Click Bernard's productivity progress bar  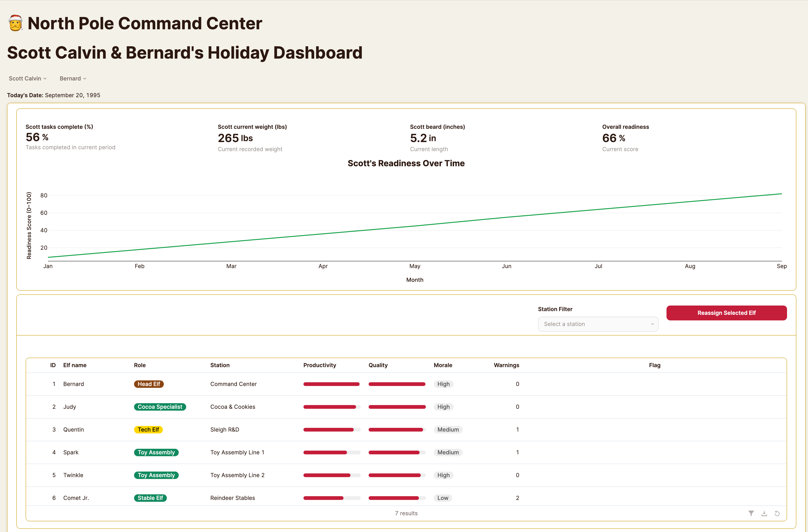[x=331, y=384]
